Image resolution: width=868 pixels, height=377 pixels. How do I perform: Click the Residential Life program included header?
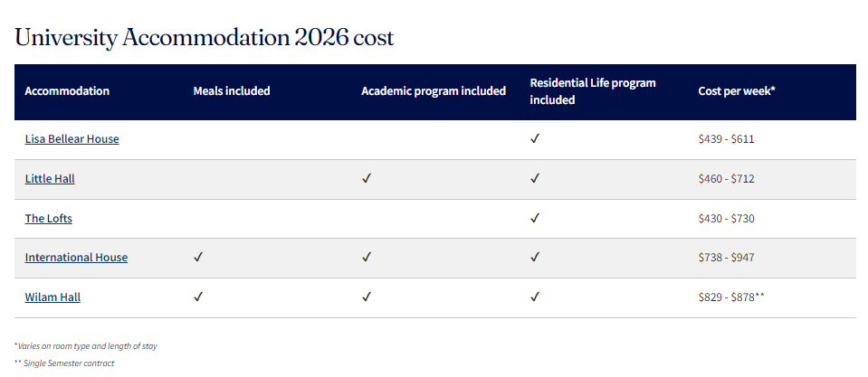(x=593, y=91)
